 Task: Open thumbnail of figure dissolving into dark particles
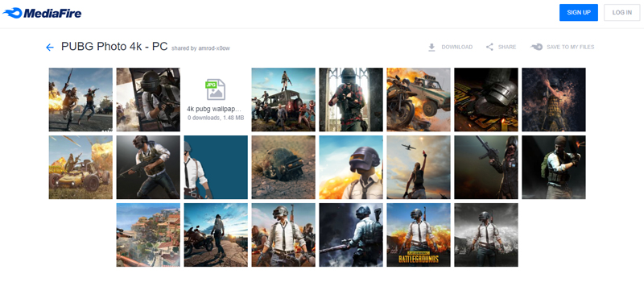[x=554, y=99]
